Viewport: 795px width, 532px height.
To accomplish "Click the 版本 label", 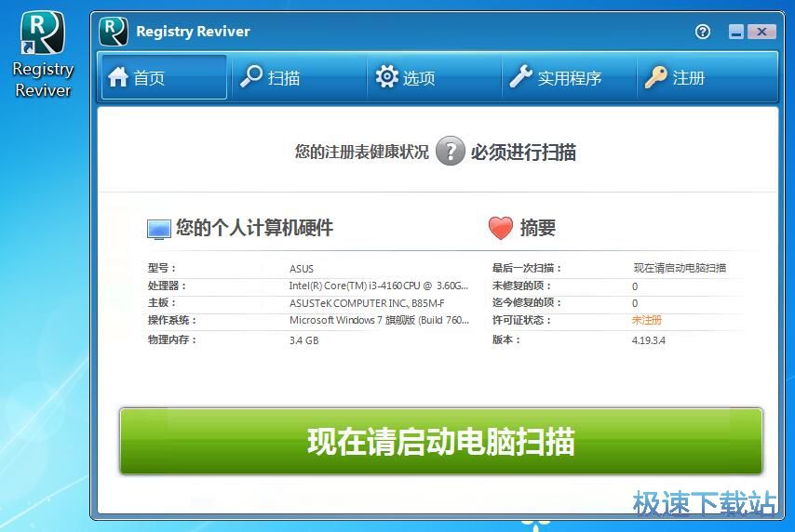I will pos(506,339).
